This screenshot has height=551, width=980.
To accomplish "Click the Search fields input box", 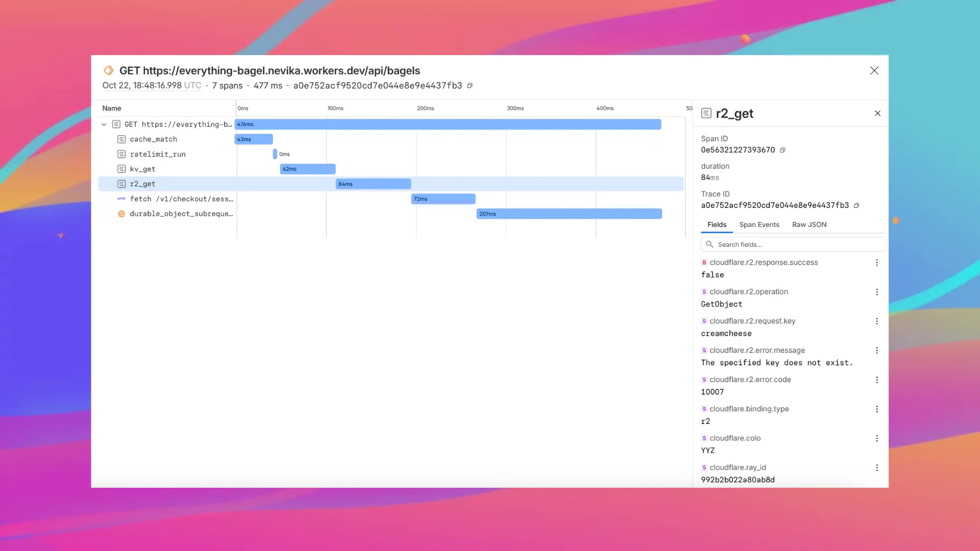I will coord(796,244).
